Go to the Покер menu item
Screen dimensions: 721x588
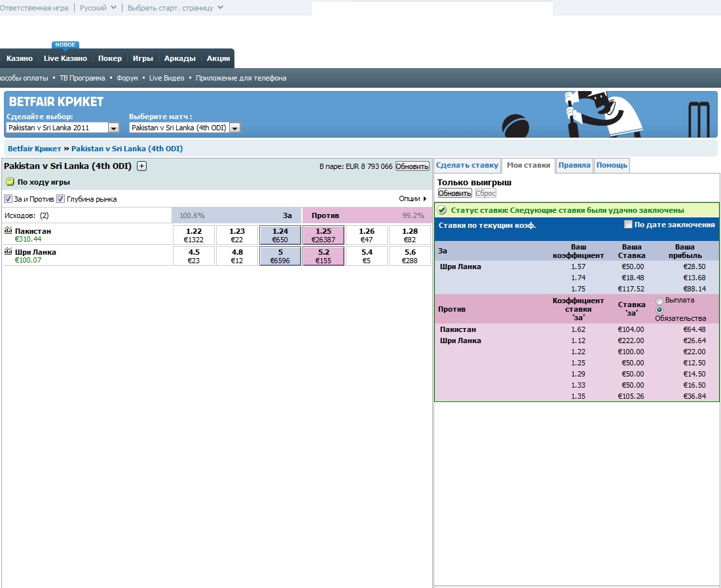pyautogui.click(x=110, y=58)
